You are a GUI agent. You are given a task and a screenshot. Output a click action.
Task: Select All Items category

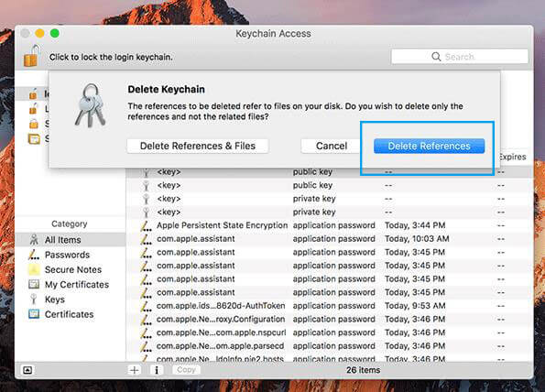(x=71, y=240)
